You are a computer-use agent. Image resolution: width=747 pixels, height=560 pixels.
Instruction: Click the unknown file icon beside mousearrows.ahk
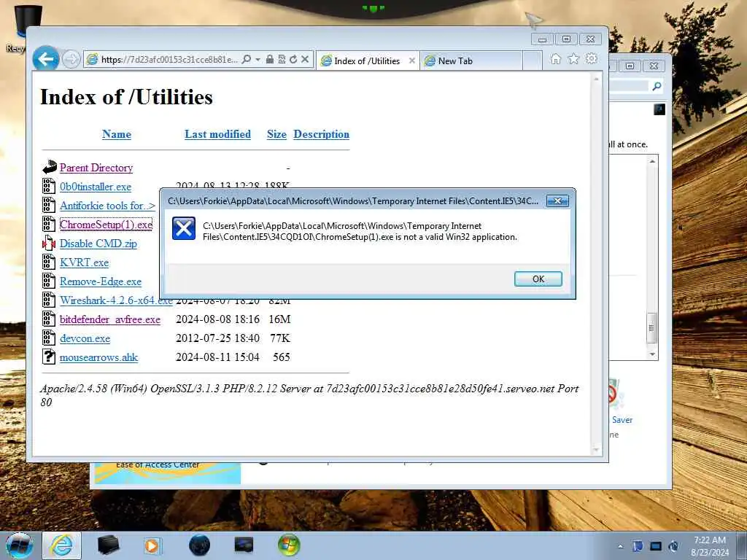click(x=49, y=357)
